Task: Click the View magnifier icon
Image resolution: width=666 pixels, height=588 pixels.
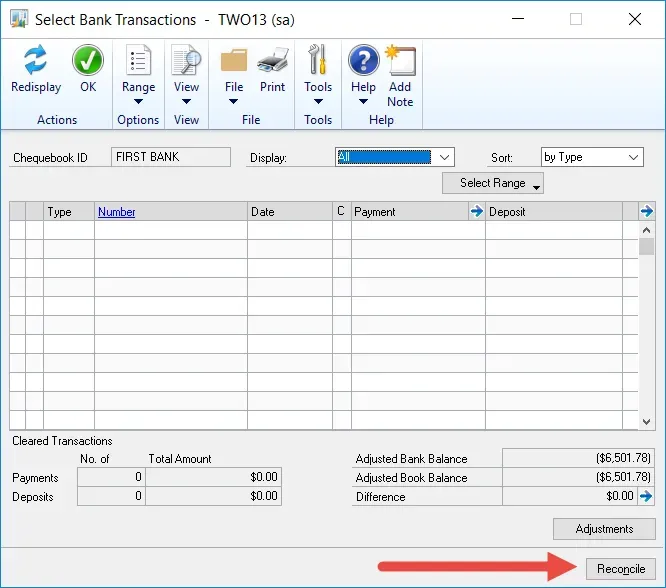Action: coord(186,61)
